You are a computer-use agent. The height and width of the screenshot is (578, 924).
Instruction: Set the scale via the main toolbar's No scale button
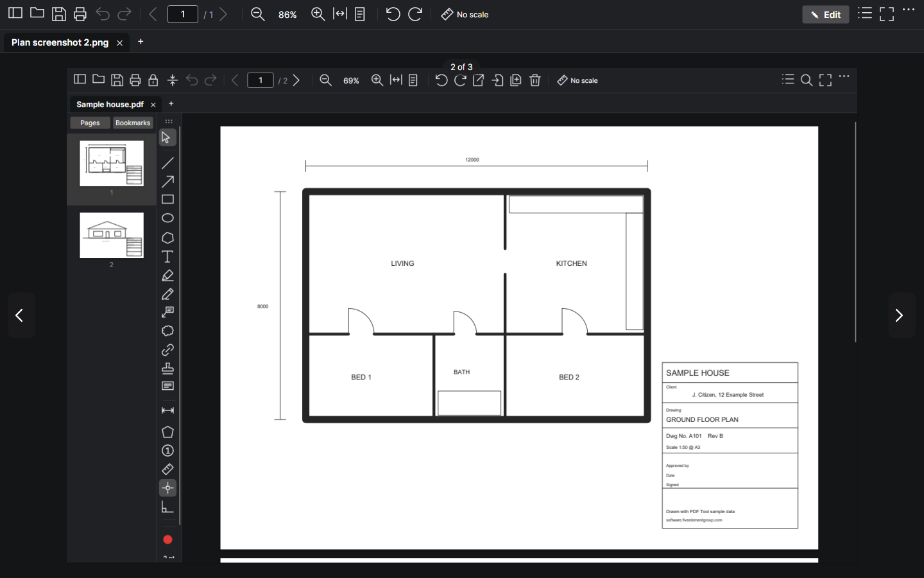pyautogui.click(x=465, y=14)
